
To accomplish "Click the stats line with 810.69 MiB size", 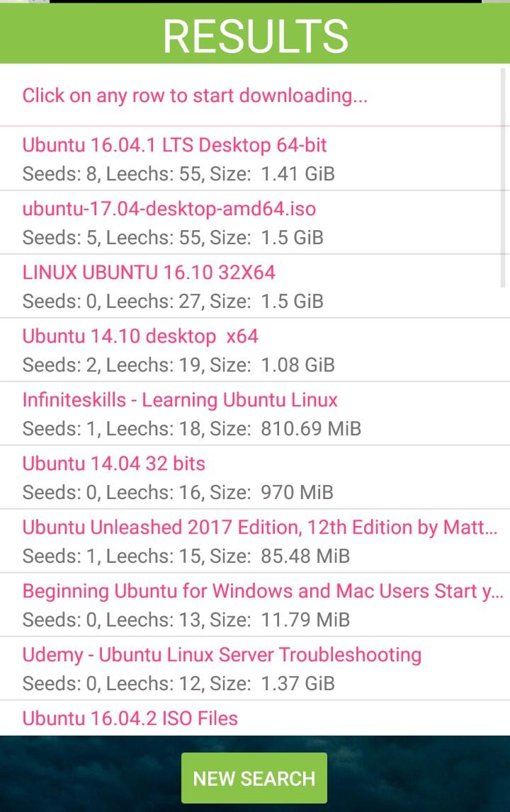I will tap(191, 429).
